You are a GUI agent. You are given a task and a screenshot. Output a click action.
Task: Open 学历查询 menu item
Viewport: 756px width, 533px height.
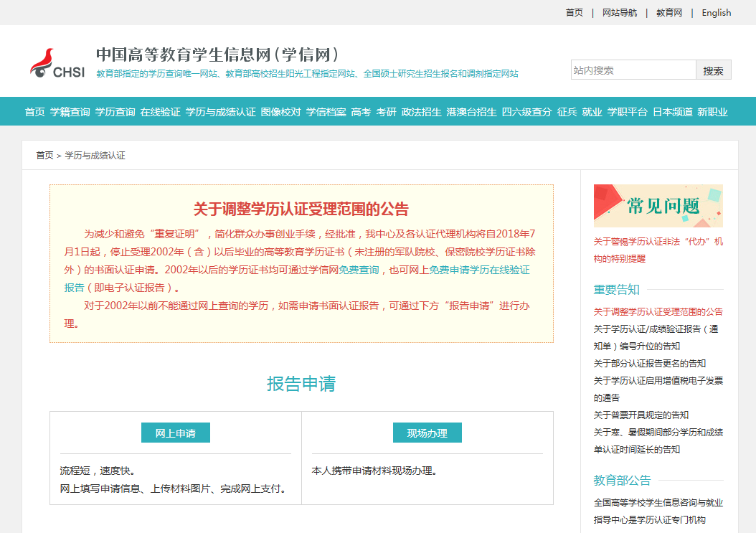[115, 112]
